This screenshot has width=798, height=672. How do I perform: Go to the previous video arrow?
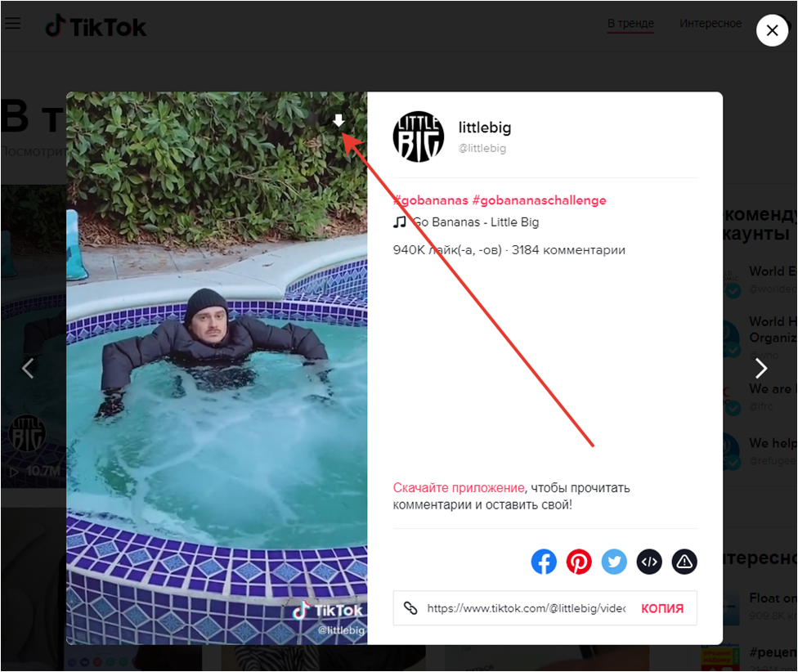(x=28, y=369)
